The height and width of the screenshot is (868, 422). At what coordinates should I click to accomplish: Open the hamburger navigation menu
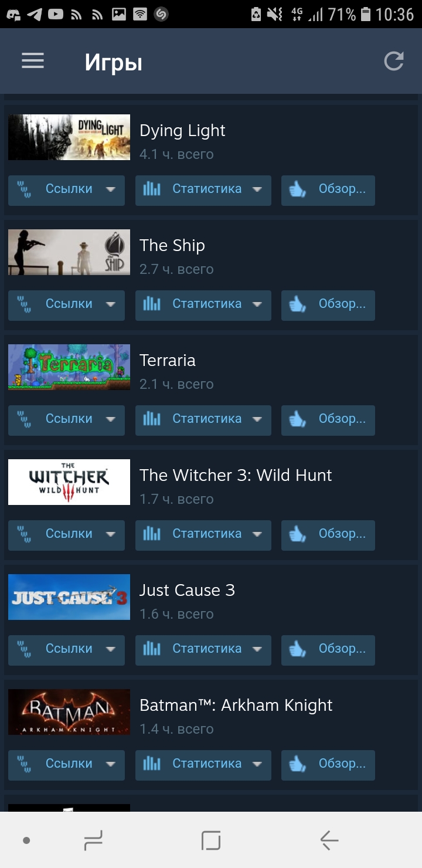tap(33, 61)
